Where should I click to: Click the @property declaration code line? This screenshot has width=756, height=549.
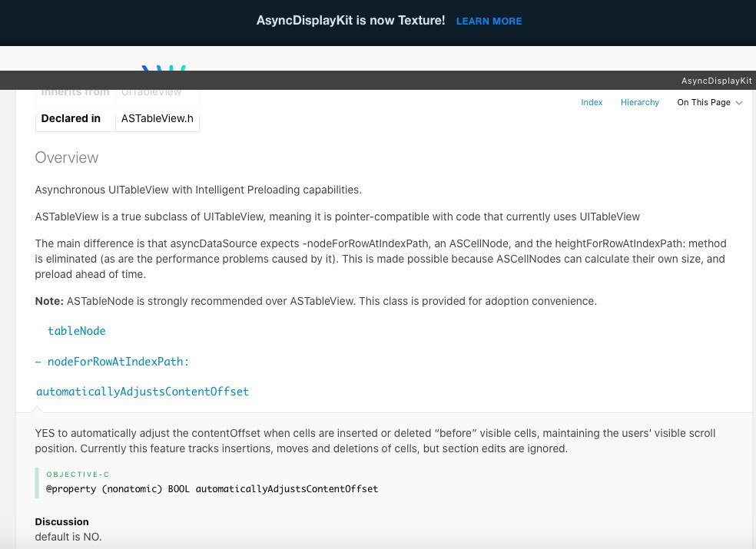tap(212, 489)
